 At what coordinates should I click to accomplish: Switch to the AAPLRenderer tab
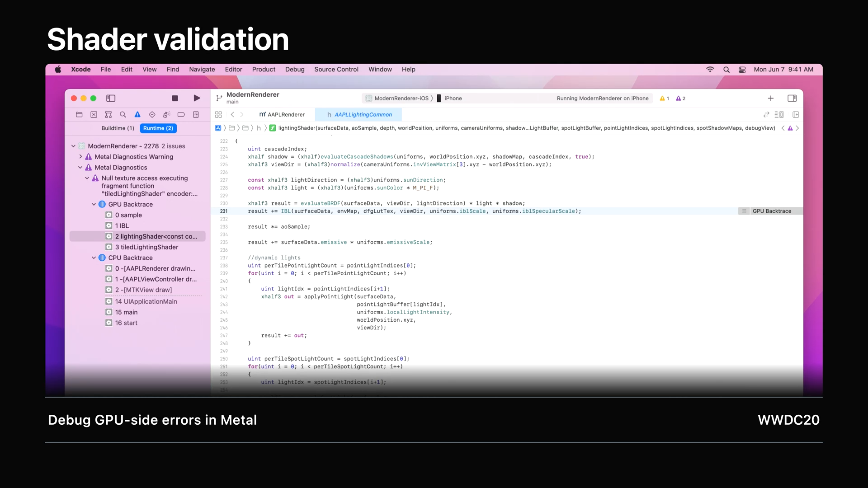click(282, 115)
